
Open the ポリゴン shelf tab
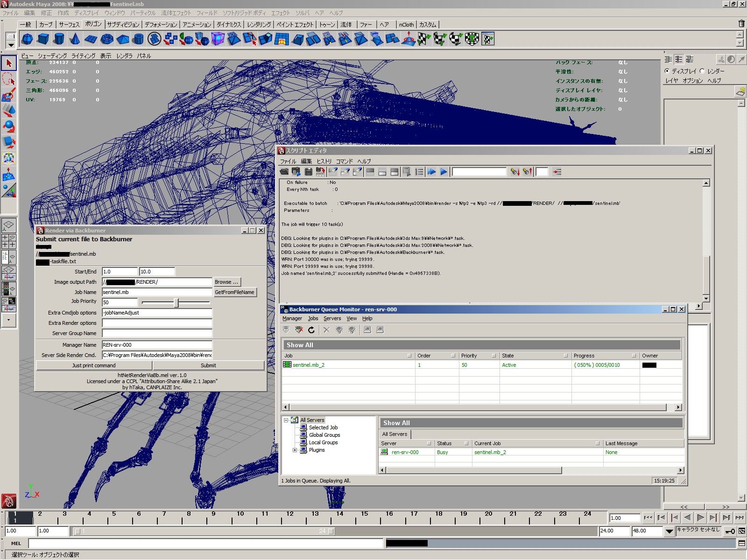pos(93,24)
